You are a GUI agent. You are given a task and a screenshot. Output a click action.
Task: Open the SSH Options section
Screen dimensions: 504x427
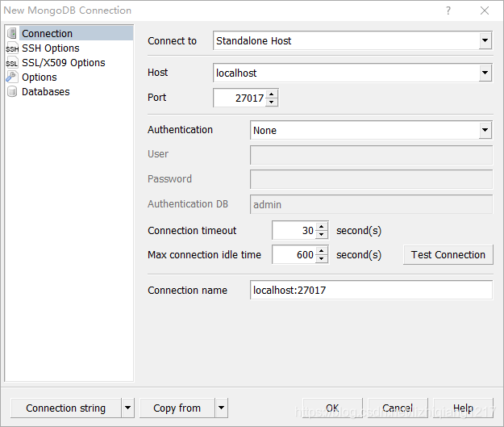[x=51, y=48]
